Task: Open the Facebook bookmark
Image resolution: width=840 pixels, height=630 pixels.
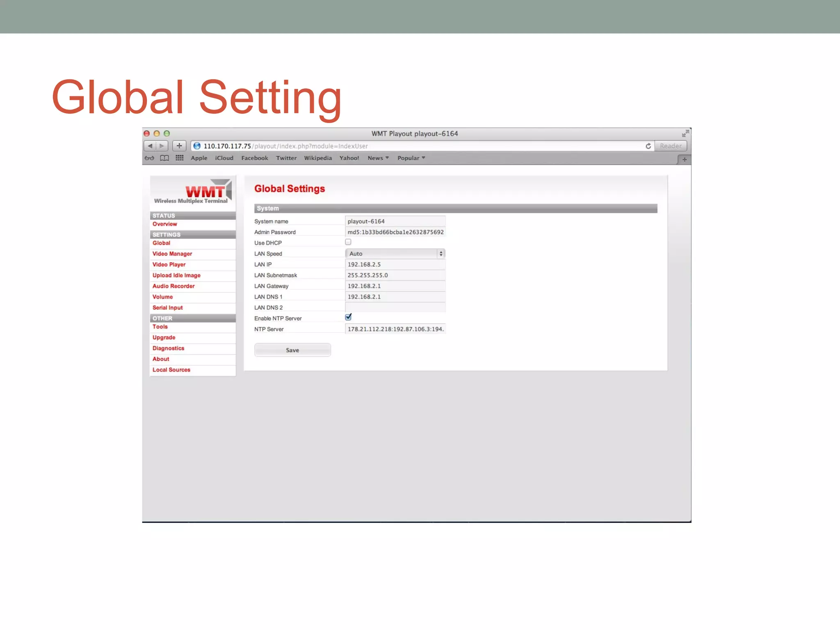Action: (254, 158)
